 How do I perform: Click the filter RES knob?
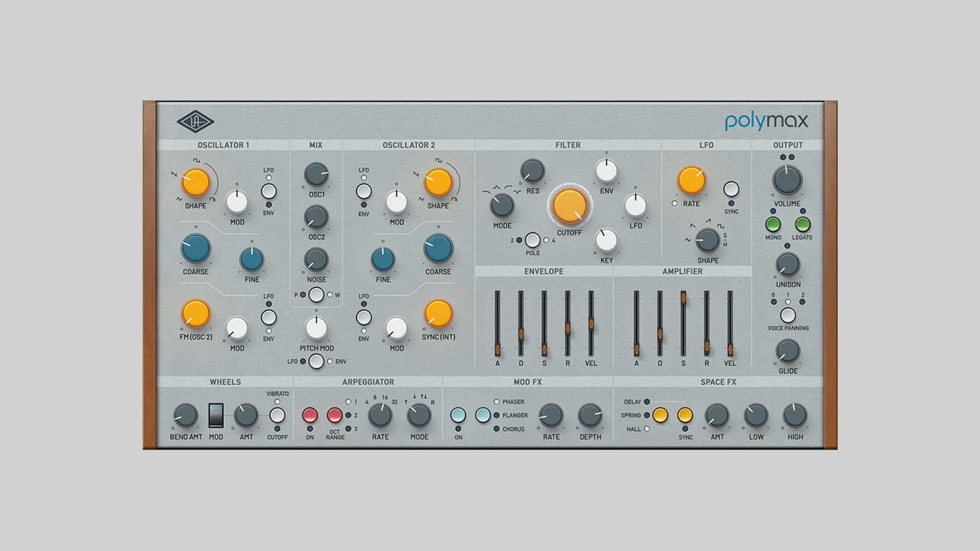click(532, 171)
